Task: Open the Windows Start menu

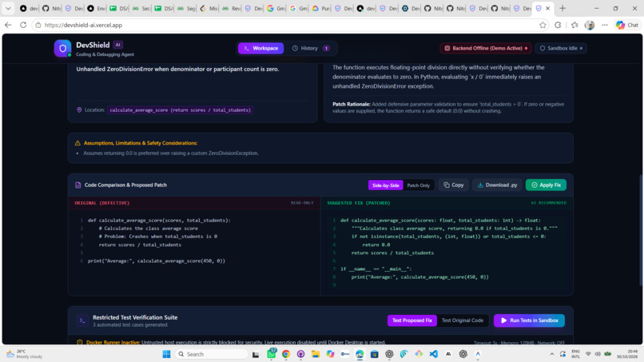Action: [166, 354]
